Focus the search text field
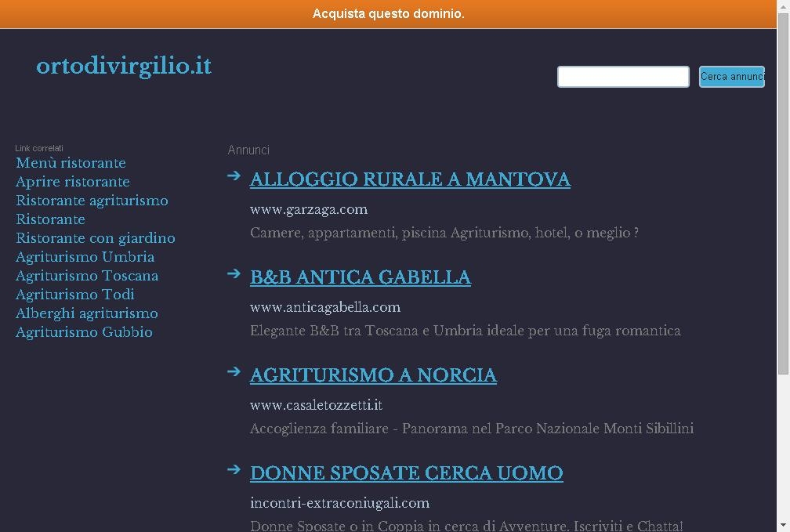 click(x=623, y=77)
